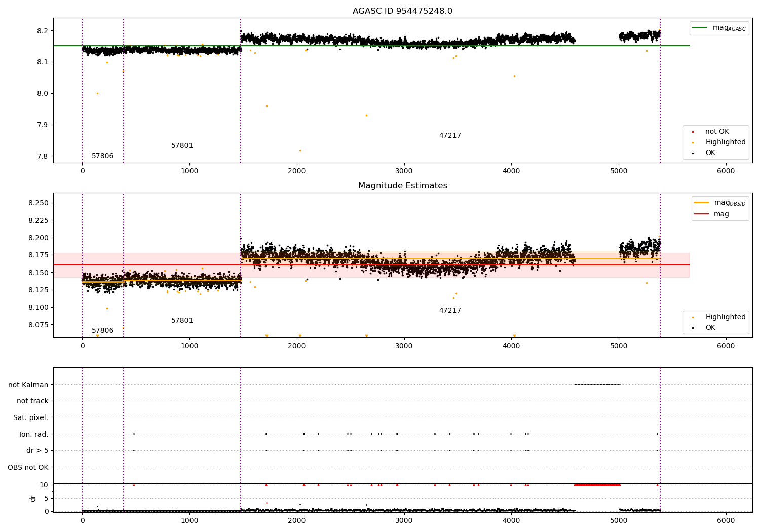This screenshot has width=760, height=532.
Task: Click the rotated 'dr' axis label
Action: (x=33, y=498)
